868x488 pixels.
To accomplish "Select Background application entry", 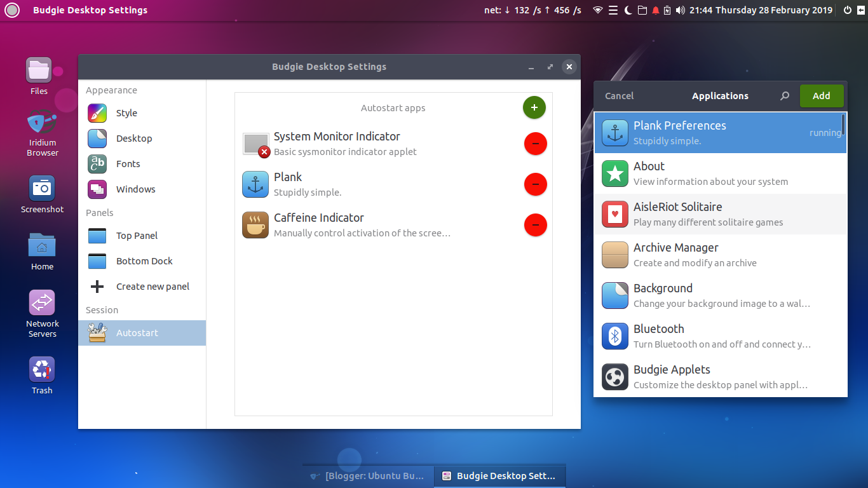I will coord(721,295).
